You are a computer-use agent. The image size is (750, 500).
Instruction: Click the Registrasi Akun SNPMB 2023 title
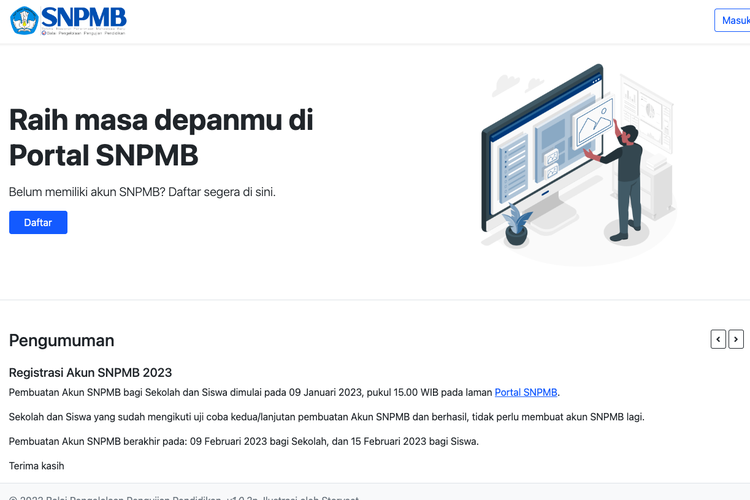click(90, 373)
